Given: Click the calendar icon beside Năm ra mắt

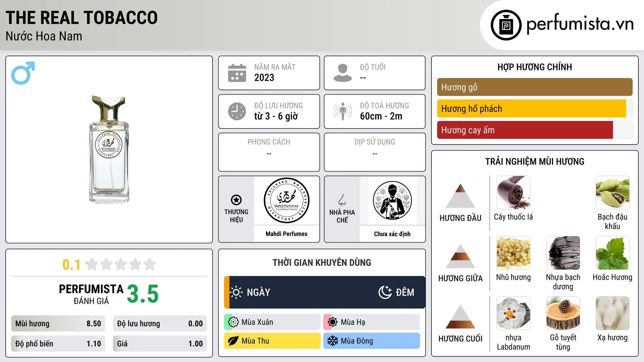Looking at the screenshot, I should pos(237,73).
